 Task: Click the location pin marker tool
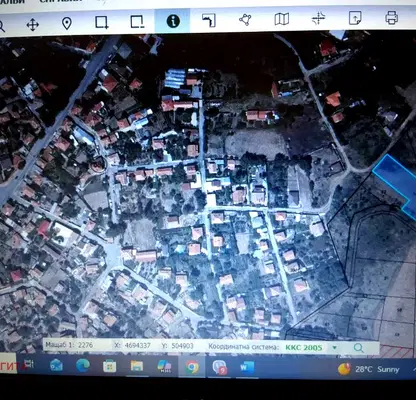coord(67,23)
